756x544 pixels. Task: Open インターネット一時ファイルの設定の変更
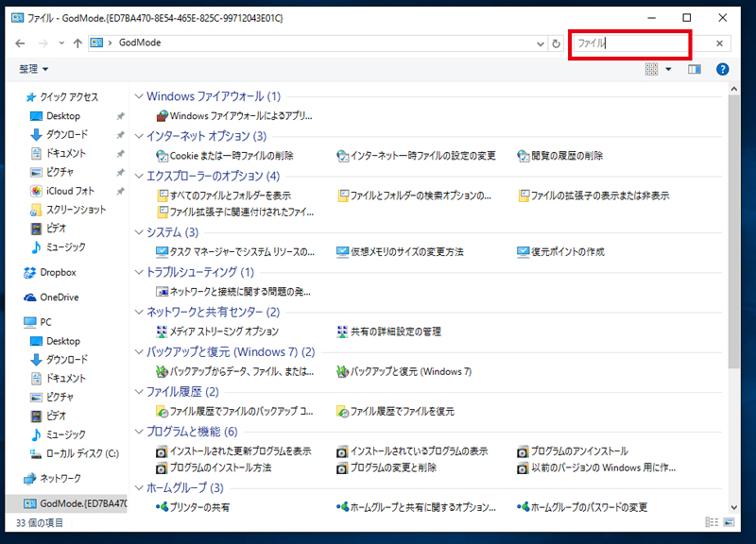(x=416, y=156)
